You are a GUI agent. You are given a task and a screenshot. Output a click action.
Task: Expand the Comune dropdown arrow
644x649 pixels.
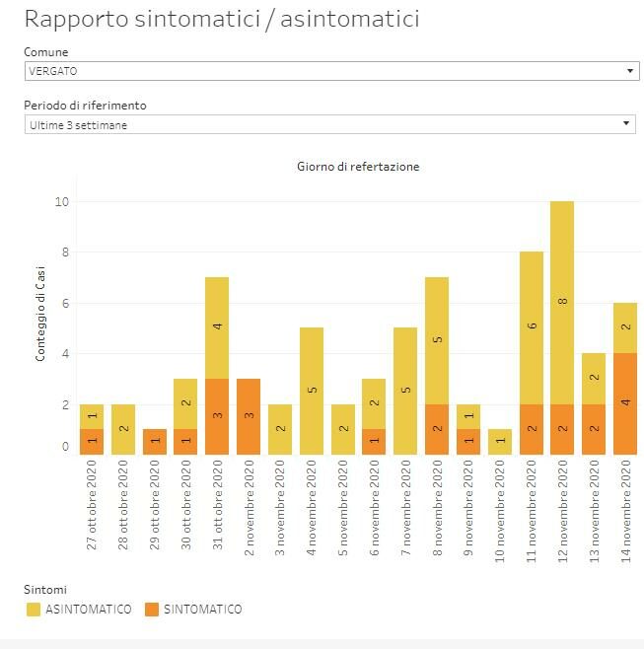(630, 71)
